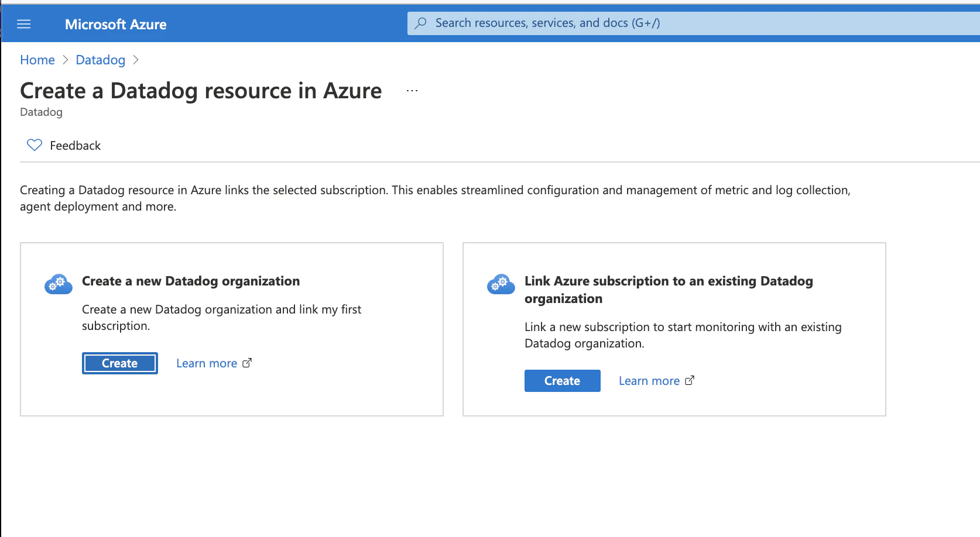
Task: Click the intro paragraph 'Creating a Datadog resource in Azure links'
Action: click(x=435, y=198)
